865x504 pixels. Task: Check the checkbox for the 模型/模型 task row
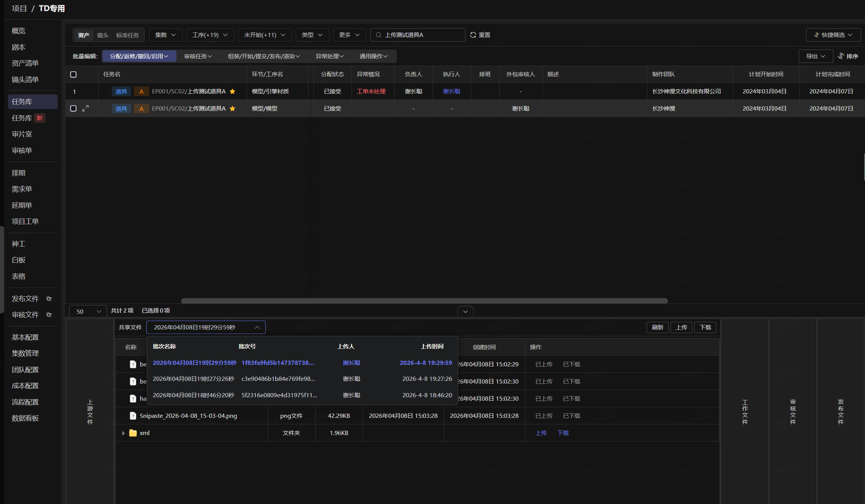(74, 108)
